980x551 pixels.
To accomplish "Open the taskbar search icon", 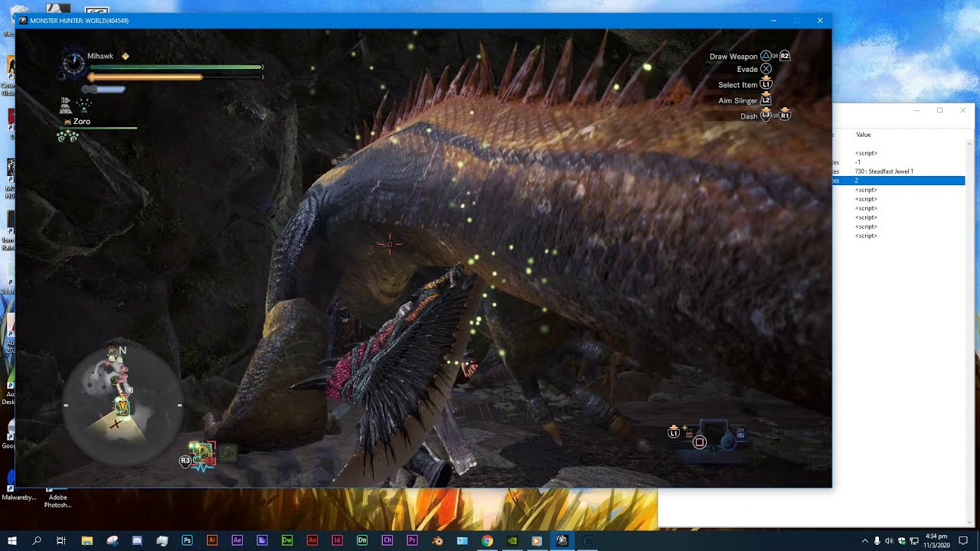I will click(x=37, y=540).
